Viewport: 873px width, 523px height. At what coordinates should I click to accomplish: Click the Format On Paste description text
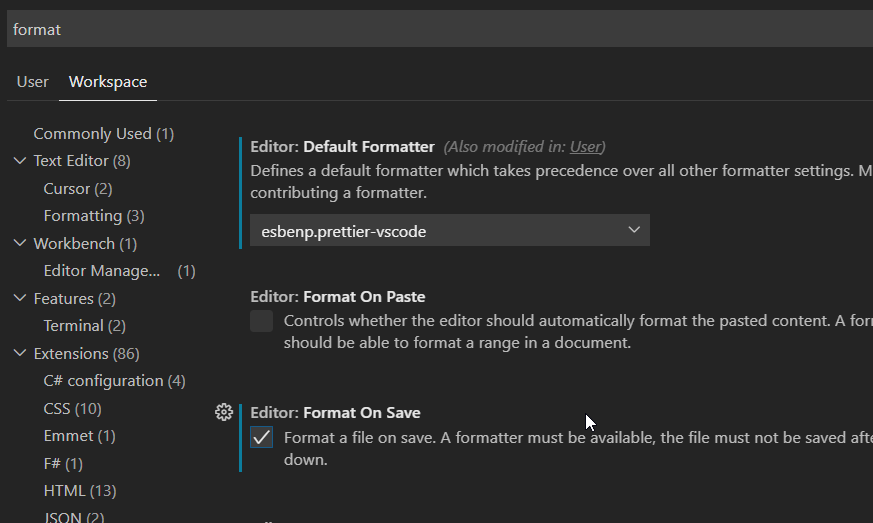578,332
